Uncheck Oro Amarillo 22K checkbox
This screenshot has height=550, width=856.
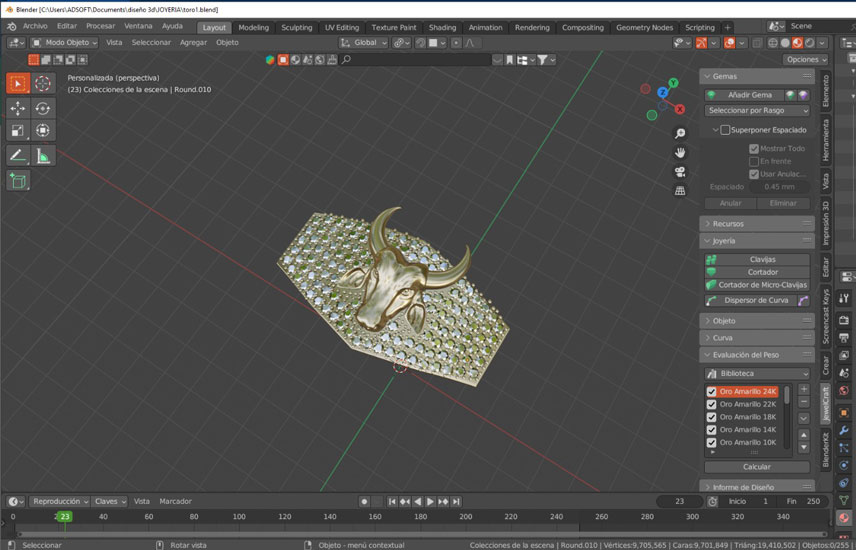(x=712, y=404)
